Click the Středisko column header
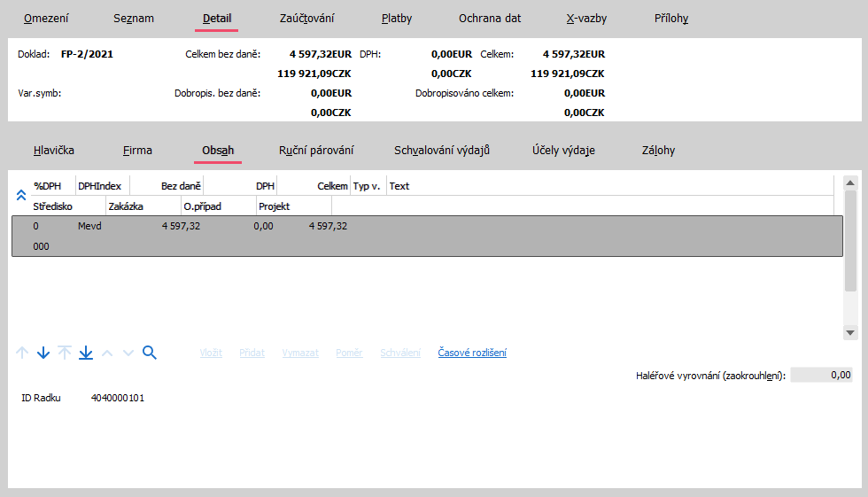The image size is (868, 497). point(68,206)
